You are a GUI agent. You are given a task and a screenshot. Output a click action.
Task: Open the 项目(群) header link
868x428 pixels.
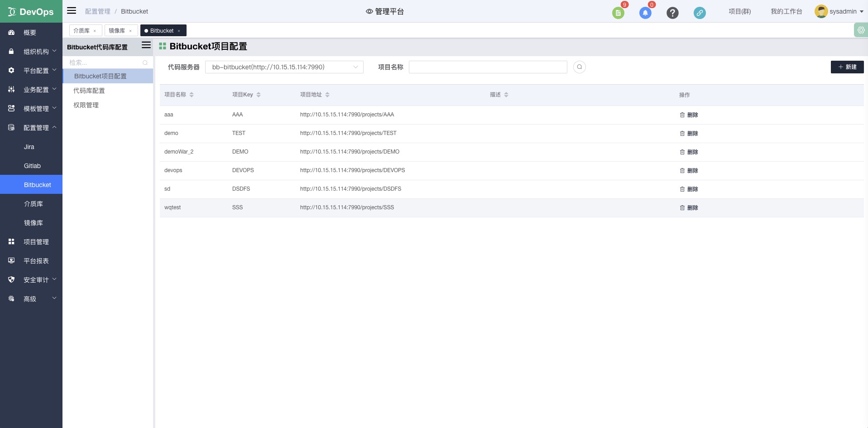(x=739, y=12)
